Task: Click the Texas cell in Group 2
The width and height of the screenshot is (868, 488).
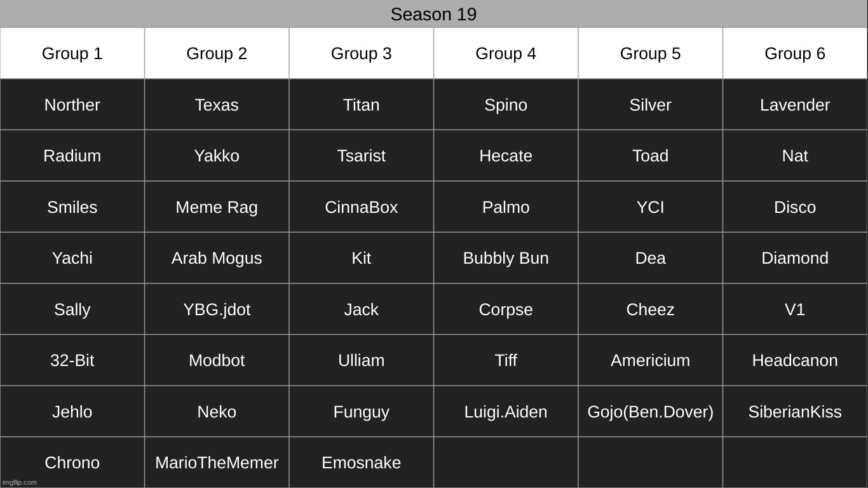Action: click(217, 105)
